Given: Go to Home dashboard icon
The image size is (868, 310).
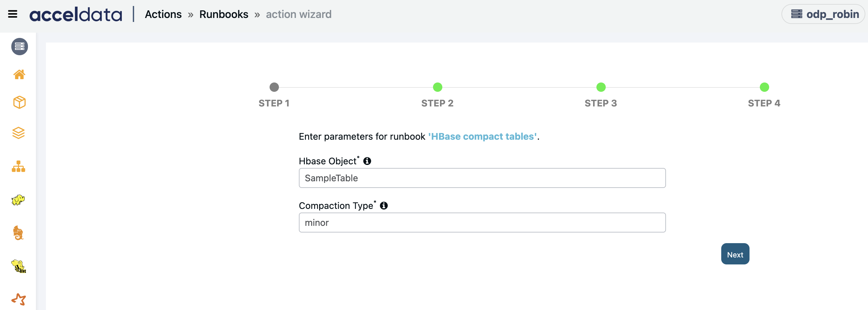Looking at the screenshot, I should point(19,75).
